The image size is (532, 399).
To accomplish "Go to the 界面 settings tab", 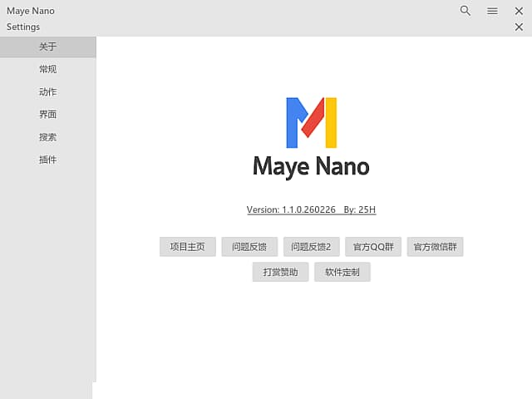I will click(47, 114).
